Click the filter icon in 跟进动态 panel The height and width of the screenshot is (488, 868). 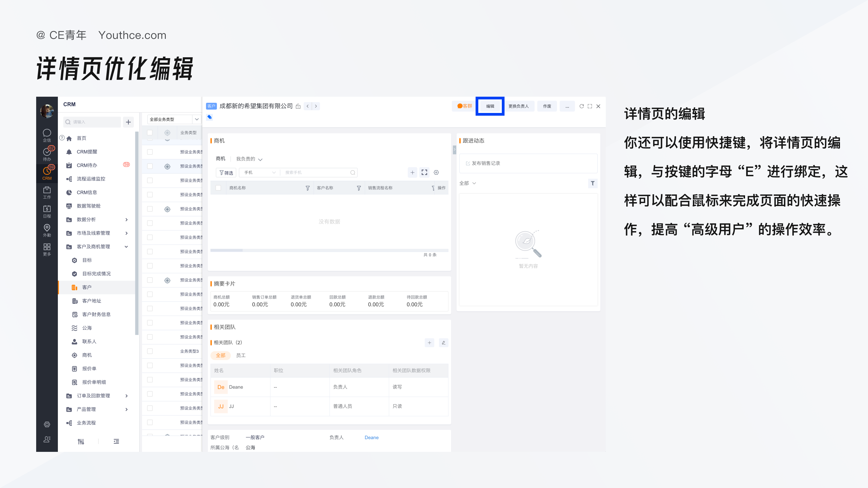click(592, 183)
